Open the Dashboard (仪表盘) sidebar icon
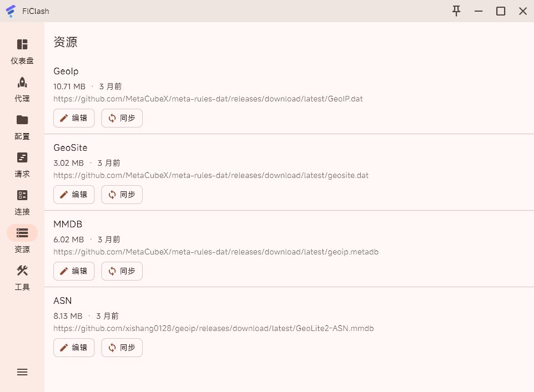This screenshot has width=534, height=392. [22, 45]
